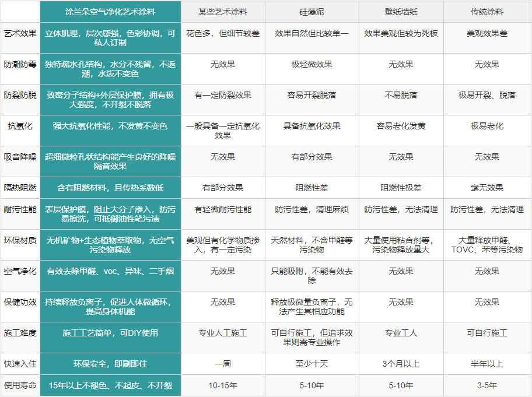Viewport: 532px width, 397px height.
Task: Select the column header '壁纸墙纸'
Action: 401,12
